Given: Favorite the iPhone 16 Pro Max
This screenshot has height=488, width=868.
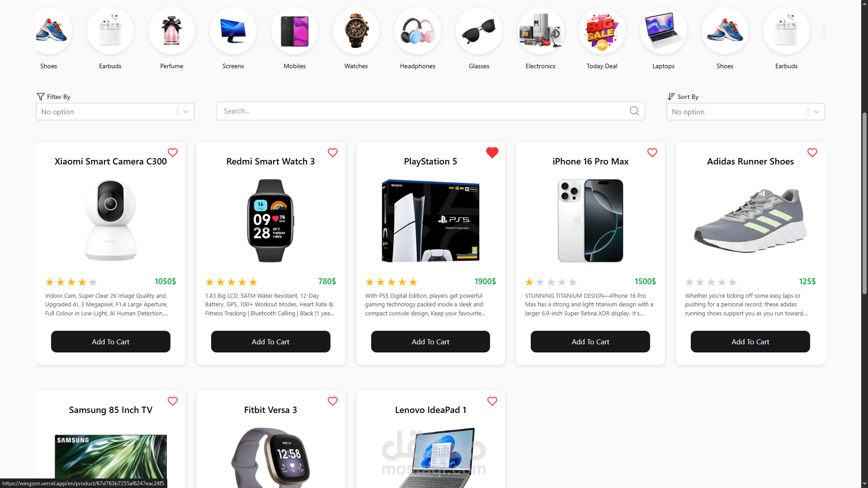Looking at the screenshot, I should click(652, 153).
